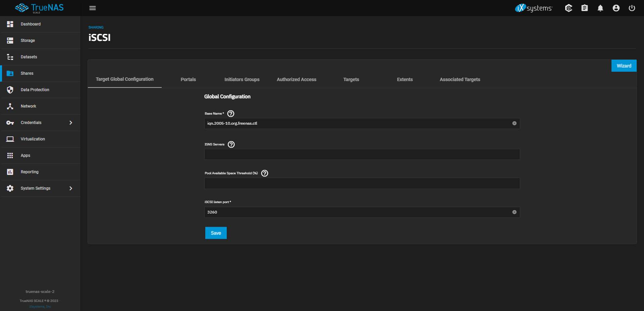Show help for Pool Available Space Threshold
This screenshot has width=644, height=311.
265,173
